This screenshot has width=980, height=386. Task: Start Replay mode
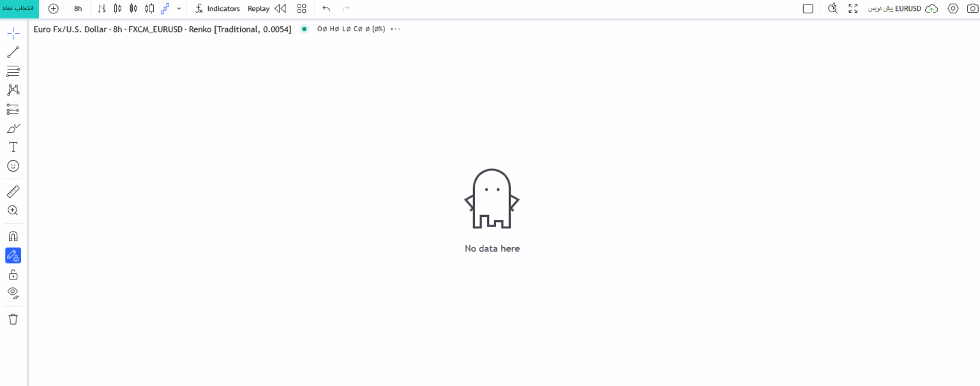coord(266,9)
